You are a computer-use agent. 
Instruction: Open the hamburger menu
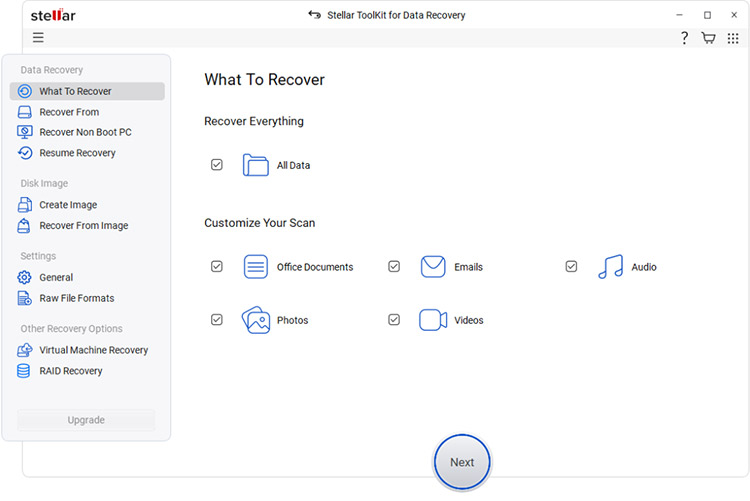[38, 37]
